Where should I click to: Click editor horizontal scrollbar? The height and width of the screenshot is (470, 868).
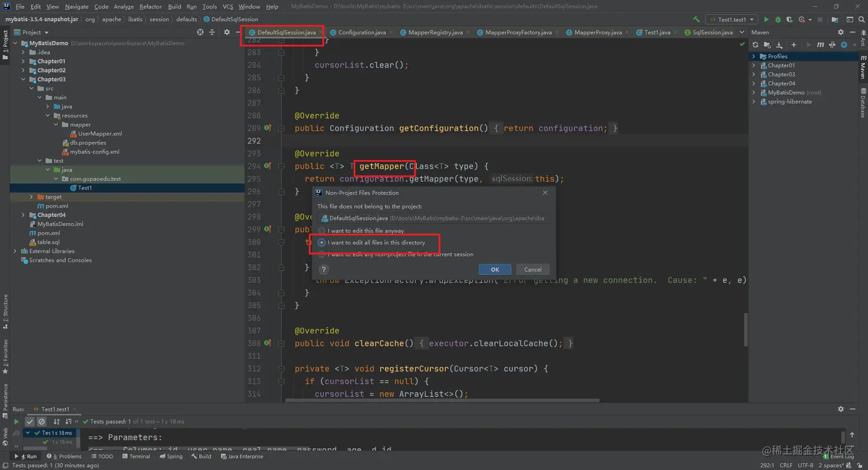coord(443,400)
